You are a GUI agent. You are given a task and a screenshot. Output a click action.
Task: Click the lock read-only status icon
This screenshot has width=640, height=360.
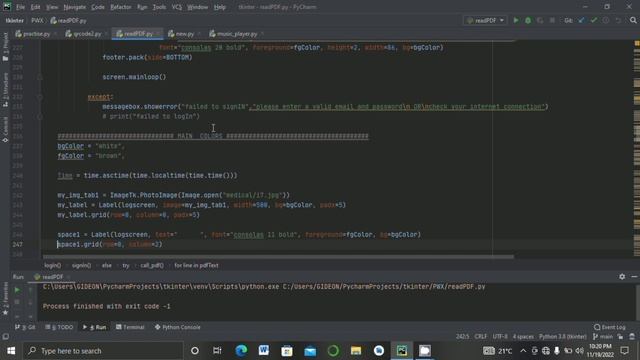coord(620,337)
